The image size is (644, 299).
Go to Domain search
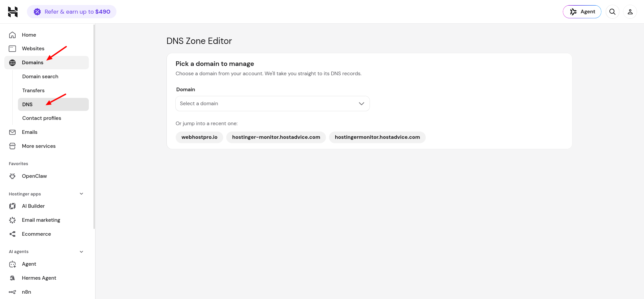tap(53, 77)
